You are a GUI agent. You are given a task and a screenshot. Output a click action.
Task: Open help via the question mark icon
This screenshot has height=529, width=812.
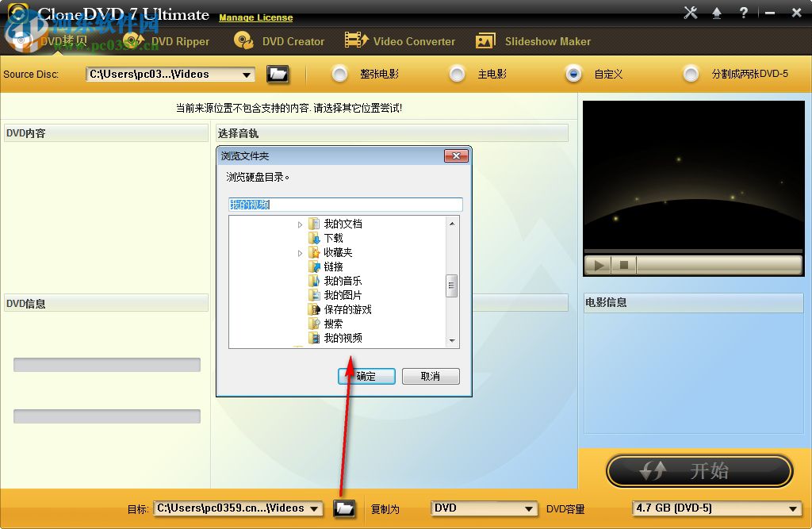(743, 13)
